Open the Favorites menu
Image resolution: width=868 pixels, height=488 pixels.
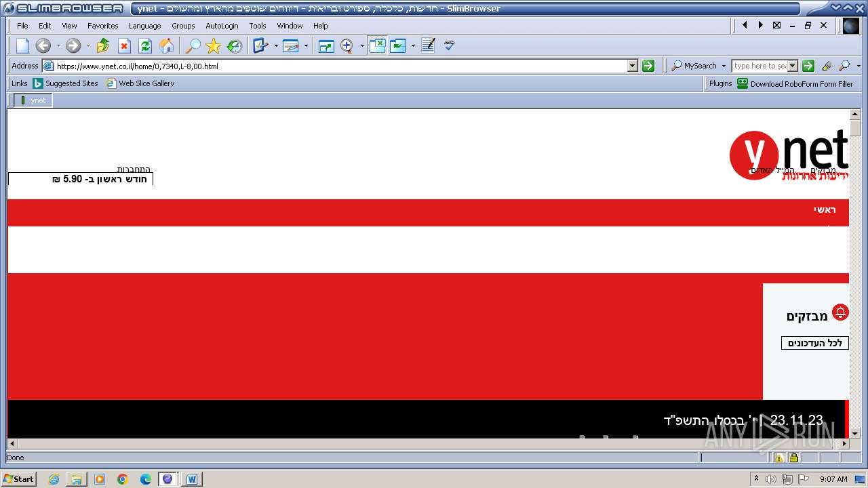103,26
